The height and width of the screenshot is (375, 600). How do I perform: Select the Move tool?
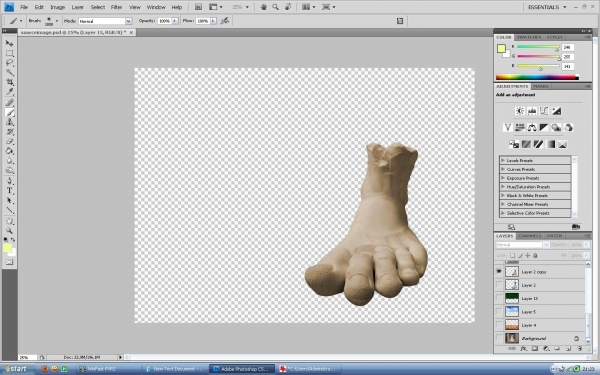[10, 43]
